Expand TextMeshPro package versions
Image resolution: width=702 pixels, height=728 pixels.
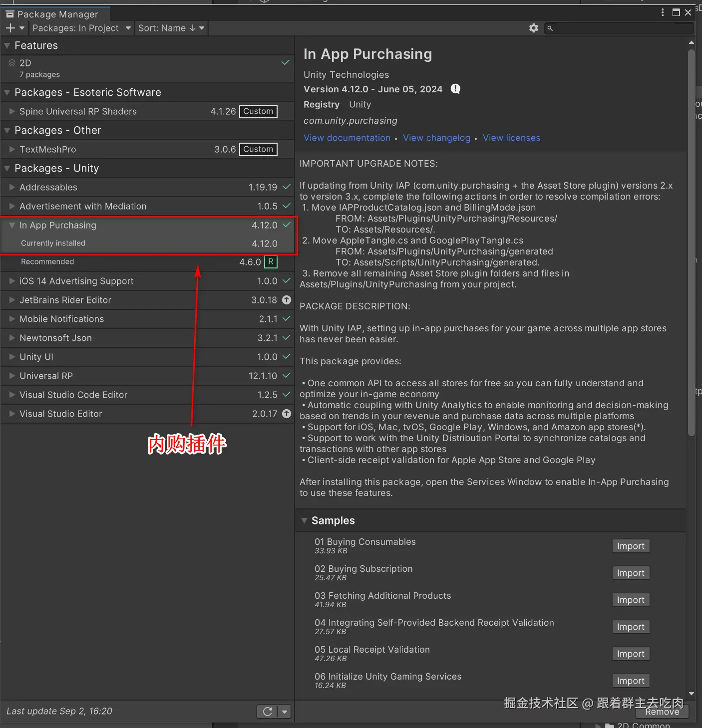coord(12,149)
